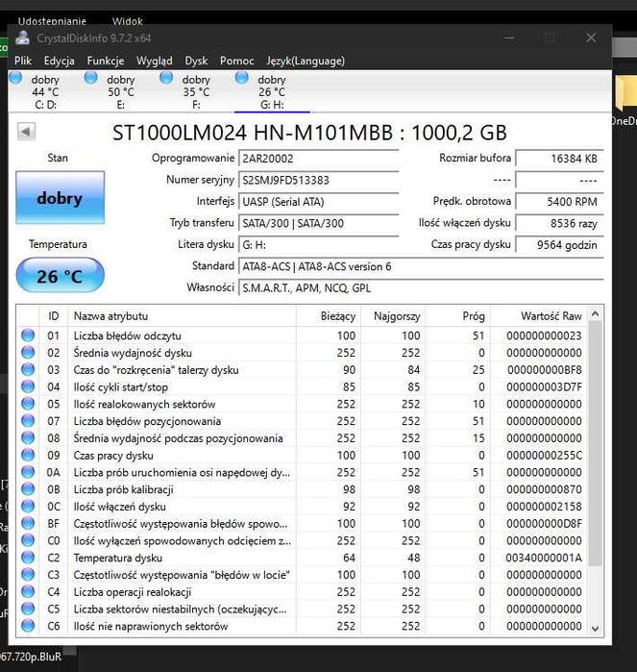
Task: Click status orb of attribute 0B prób kalibracji
Action: pyautogui.click(x=28, y=489)
